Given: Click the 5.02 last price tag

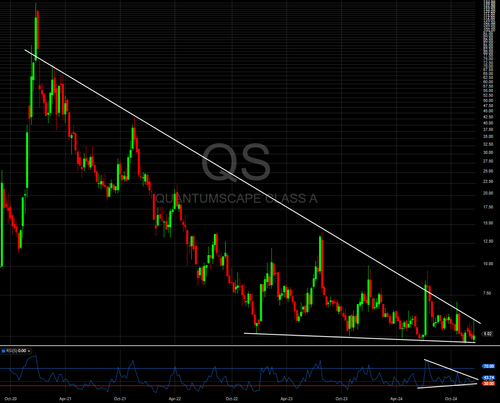Looking at the screenshot, I should tap(488, 334).
